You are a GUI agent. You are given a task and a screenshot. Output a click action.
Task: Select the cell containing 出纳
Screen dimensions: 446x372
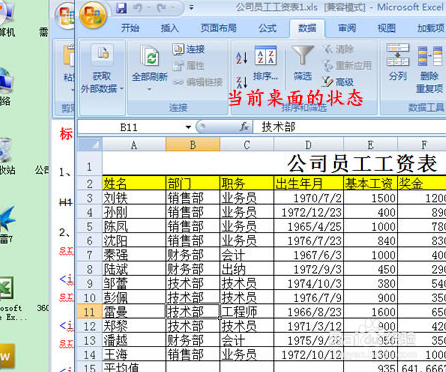click(x=247, y=269)
